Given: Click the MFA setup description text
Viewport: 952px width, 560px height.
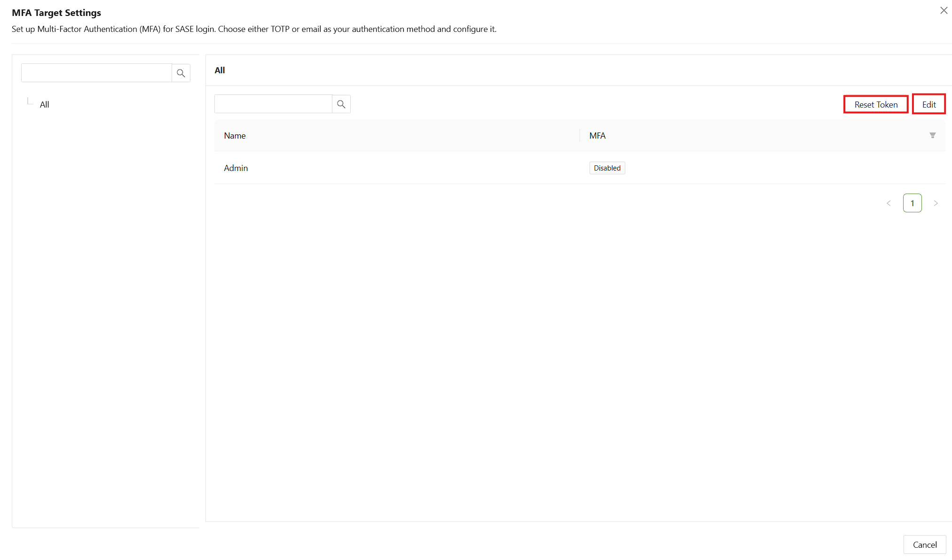Looking at the screenshot, I should click(254, 29).
